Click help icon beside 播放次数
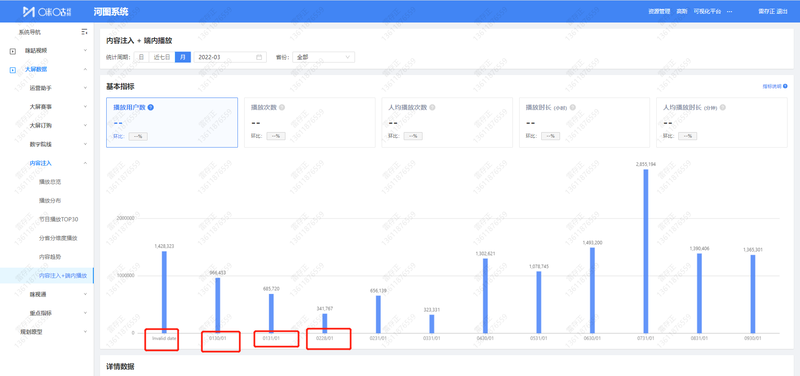This screenshot has width=800, height=376. click(x=282, y=108)
